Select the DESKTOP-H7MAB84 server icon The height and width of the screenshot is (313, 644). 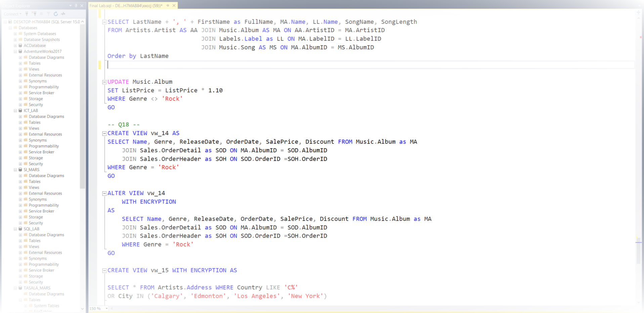tap(10, 22)
